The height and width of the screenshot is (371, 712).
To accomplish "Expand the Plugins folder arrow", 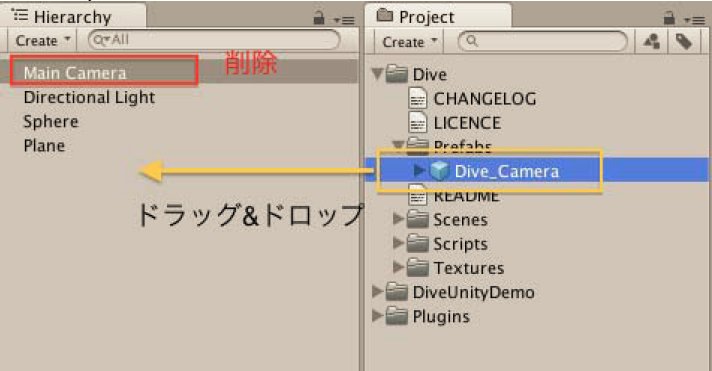I will pyautogui.click(x=377, y=315).
